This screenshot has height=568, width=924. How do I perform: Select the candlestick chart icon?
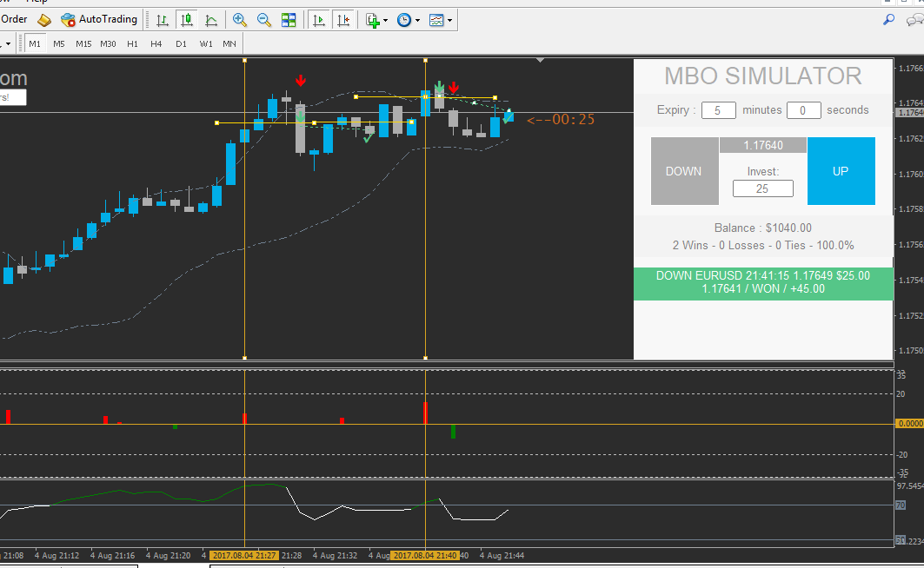[x=187, y=20]
